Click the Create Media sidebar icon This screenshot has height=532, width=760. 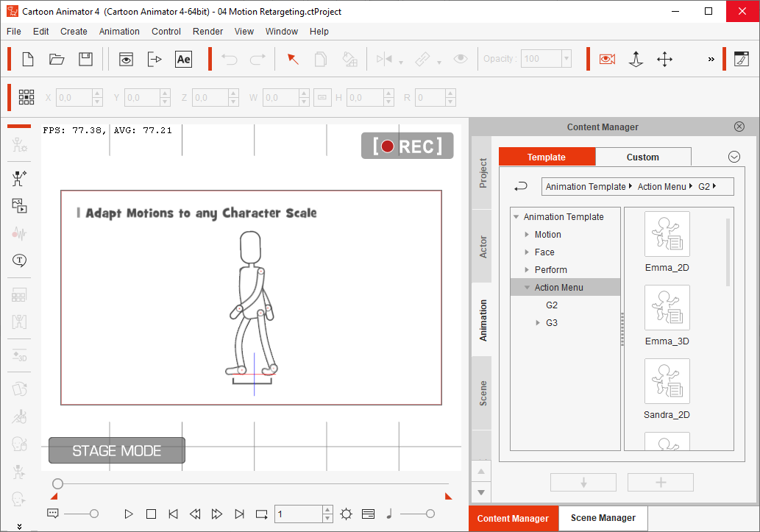19,206
